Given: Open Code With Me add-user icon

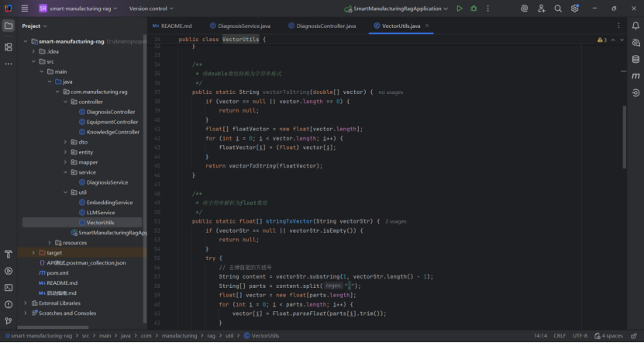Looking at the screenshot, I should coord(542,9).
